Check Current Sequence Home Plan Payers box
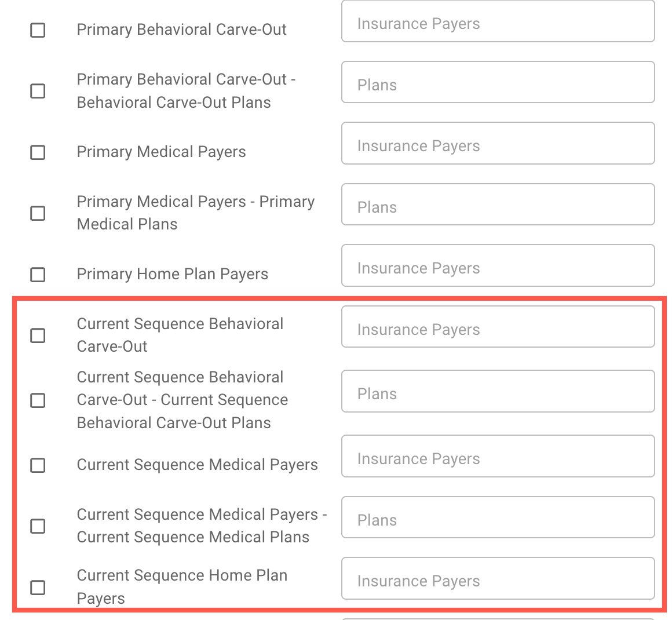 click(38, 587)
